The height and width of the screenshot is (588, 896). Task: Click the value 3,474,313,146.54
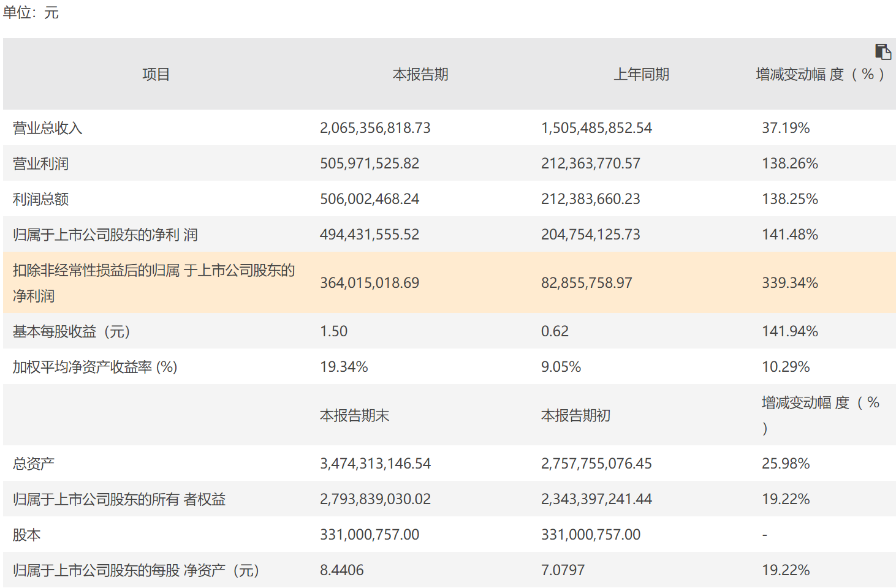point(375,464)
